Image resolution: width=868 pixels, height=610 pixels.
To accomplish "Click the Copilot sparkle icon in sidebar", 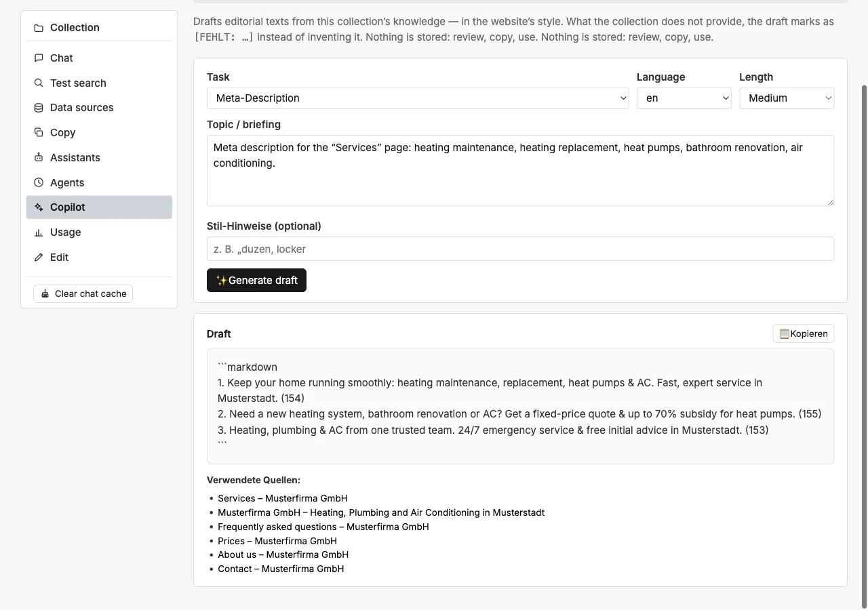I will tap(39, 207).
